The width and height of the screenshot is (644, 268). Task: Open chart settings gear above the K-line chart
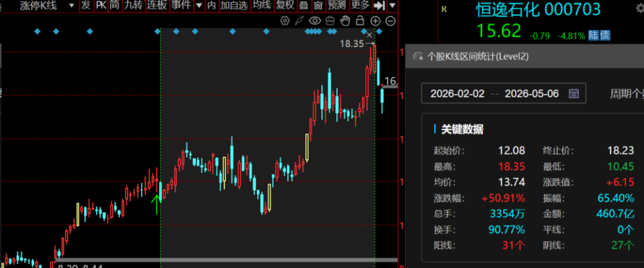click(x=284, y=21)
